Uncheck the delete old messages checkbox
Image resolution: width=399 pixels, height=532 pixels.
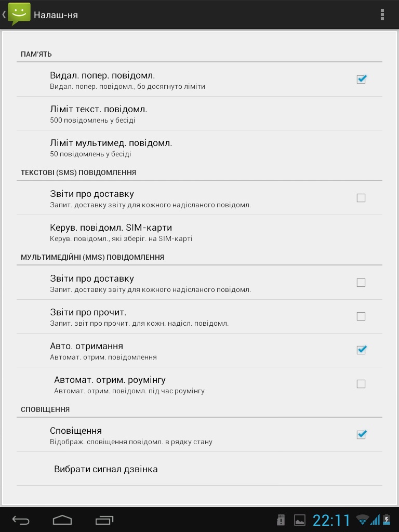pyautogui.click(x=361, y=79)
